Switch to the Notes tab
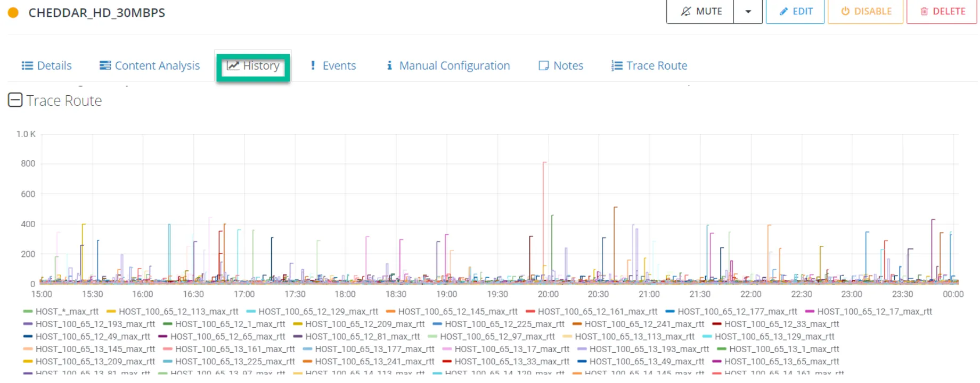 561,65
